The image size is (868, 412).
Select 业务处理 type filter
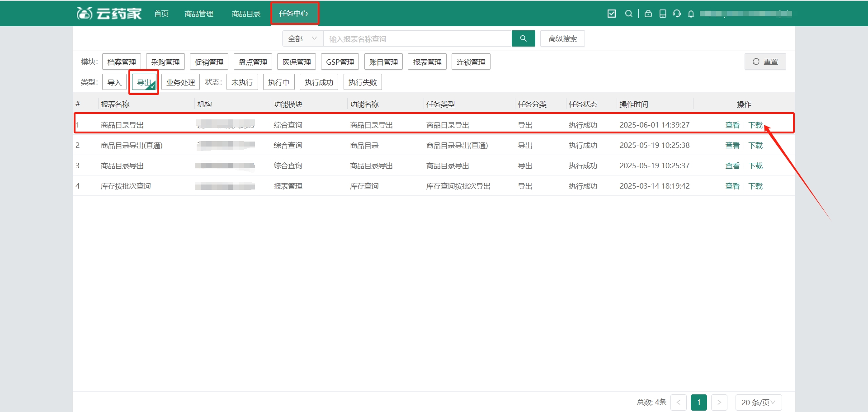(180, 82)
